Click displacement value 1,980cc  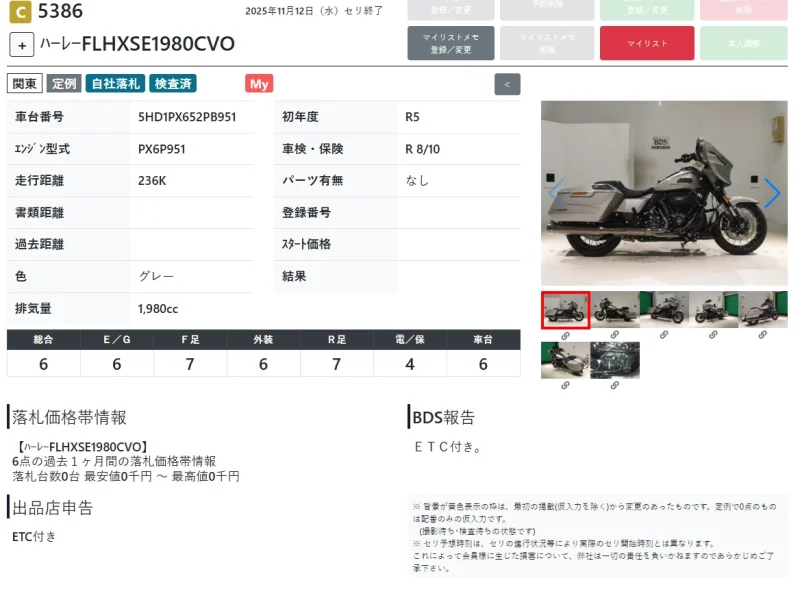click(158, 309)
